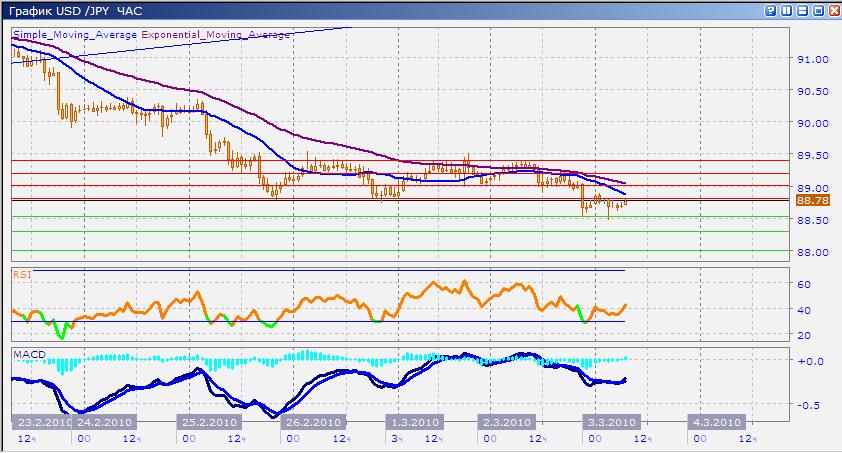Click the help question mark icon
The height and width of the screenshot is (453, 842).
click(x=771, y=10)
